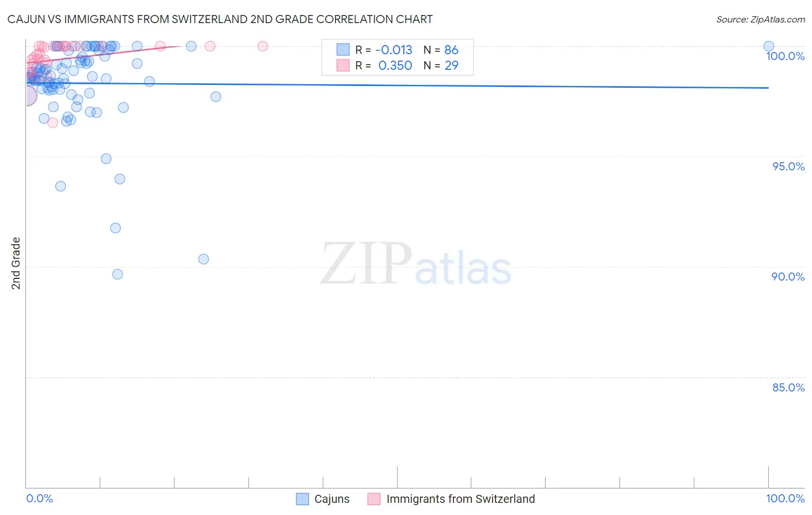812x515 pixels.
Task: Select the rightmost pink Switzerland data point
Action: [263, 46]
